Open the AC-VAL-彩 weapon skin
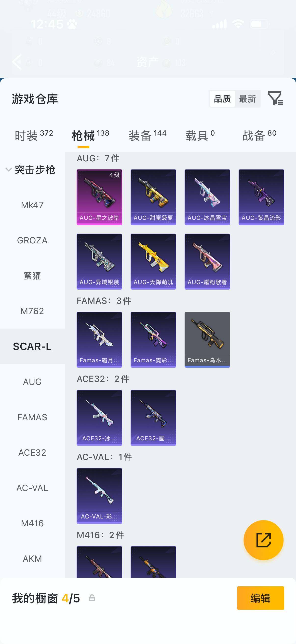296x644 pixels. click(x=99, y=496)
